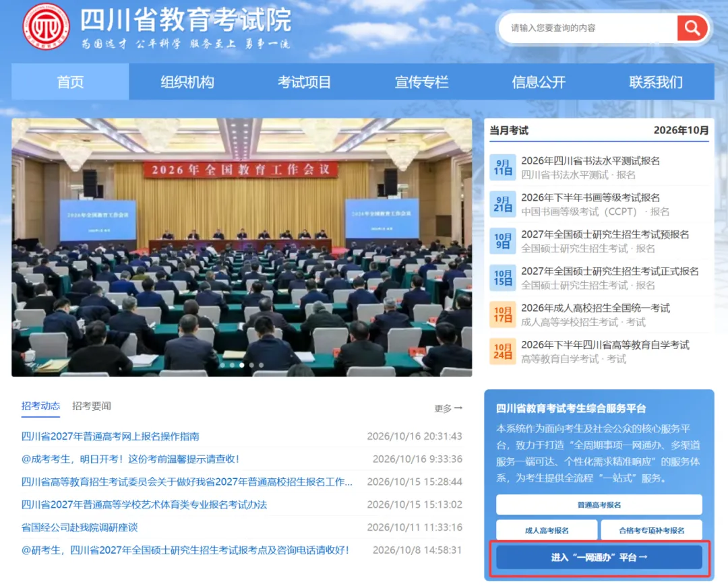Click timestamp 2026/10/11 11:33:16
The width and height of the screenshot is (728, 586).
[415, 527]
